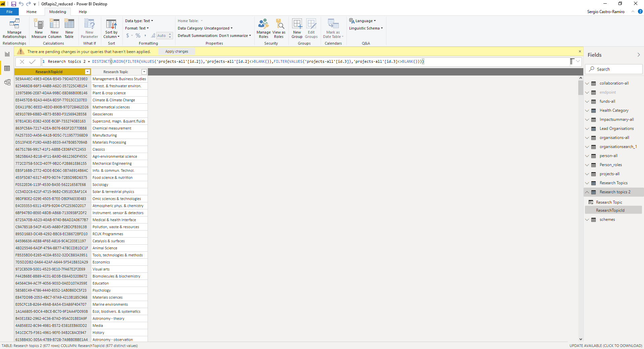This screenshot has width=644, height=349.
Task: Open ResearchTopicId column filter dropdown
Action: (x=88, y=72)
